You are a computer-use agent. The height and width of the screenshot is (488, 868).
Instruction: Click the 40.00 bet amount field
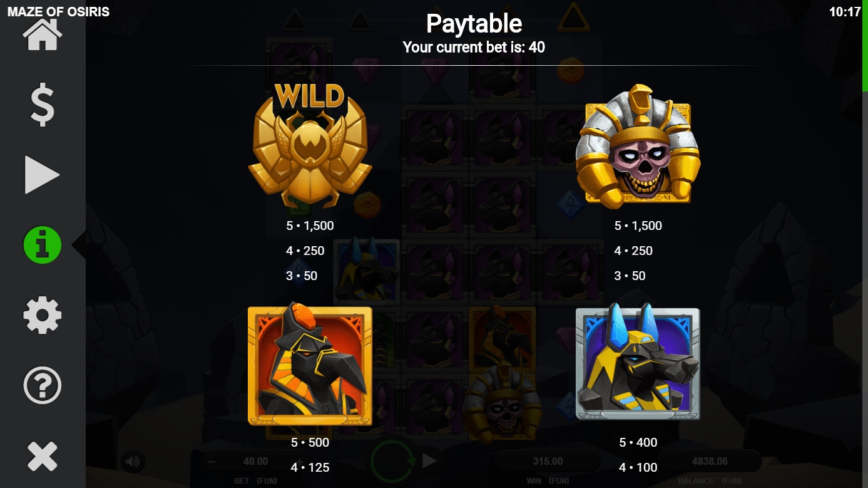point(255,462)
